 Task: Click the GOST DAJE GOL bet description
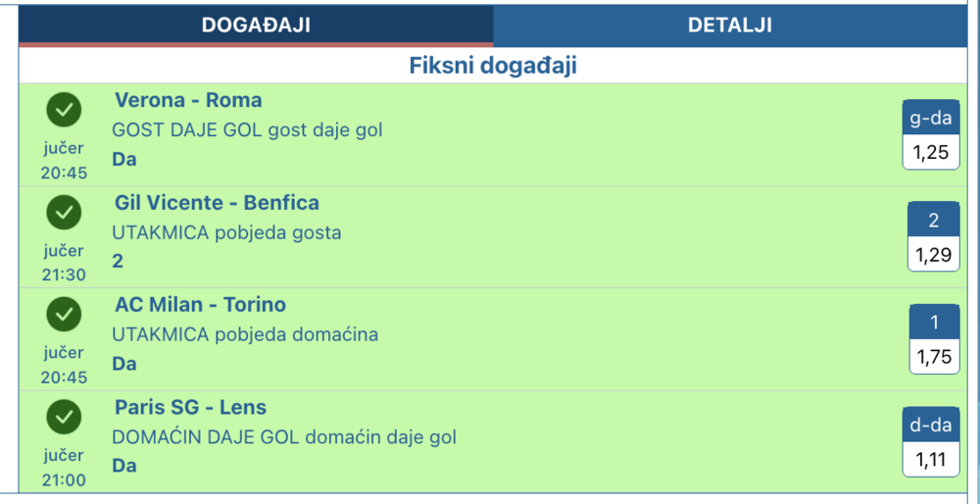tap(247, 130)
